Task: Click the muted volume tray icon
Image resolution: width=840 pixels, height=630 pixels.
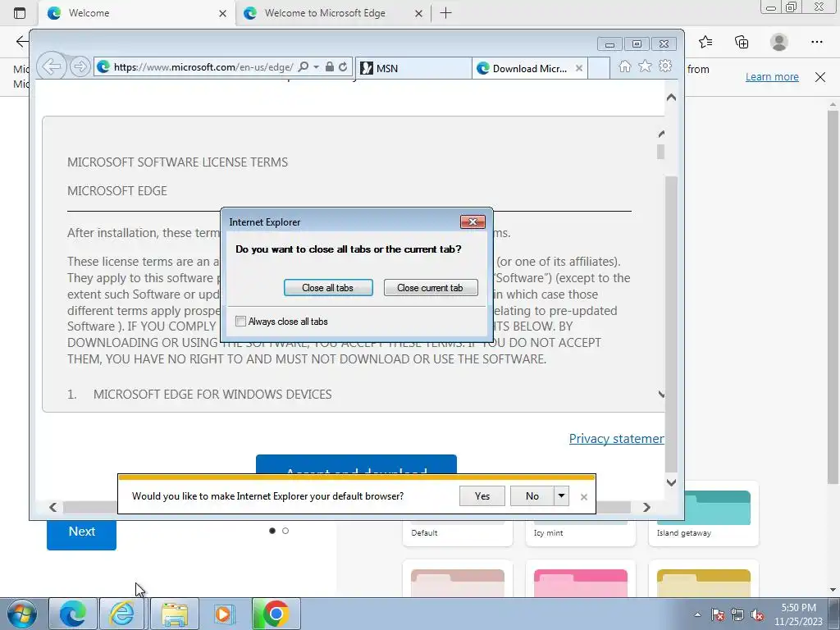Action: pos(757,614)
